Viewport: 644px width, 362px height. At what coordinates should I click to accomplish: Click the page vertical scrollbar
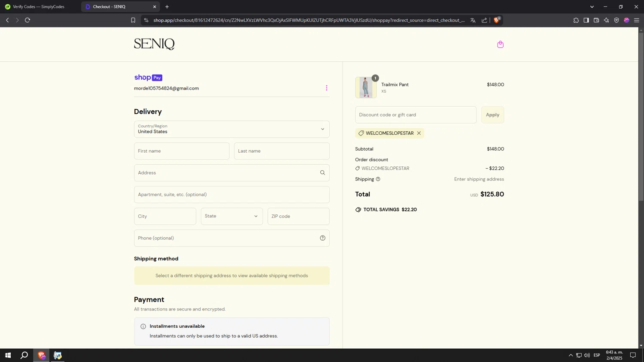pyautogui.click(x=641, y=117)
